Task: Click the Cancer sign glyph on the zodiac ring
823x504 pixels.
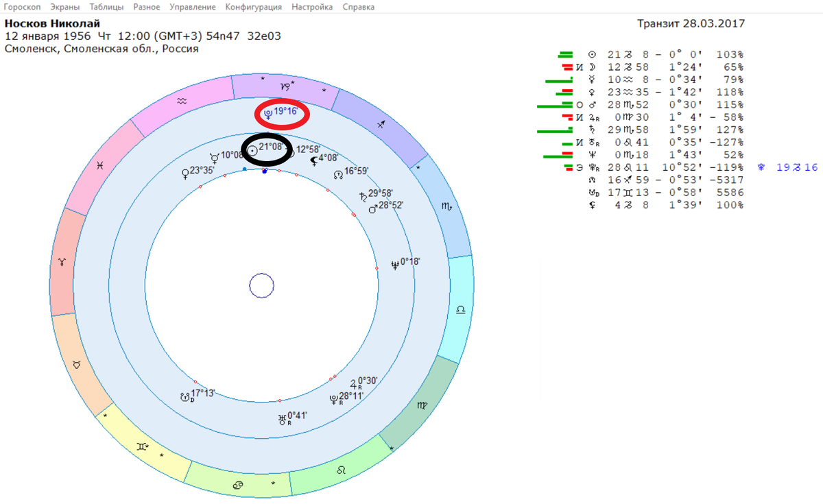Action: coord(237,485)
